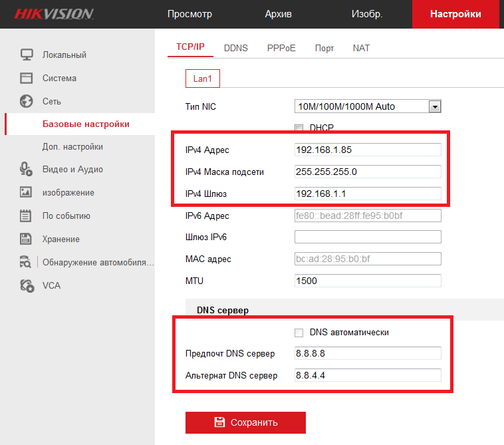Select the Lan1 interface tab

(x=202, y=78)
